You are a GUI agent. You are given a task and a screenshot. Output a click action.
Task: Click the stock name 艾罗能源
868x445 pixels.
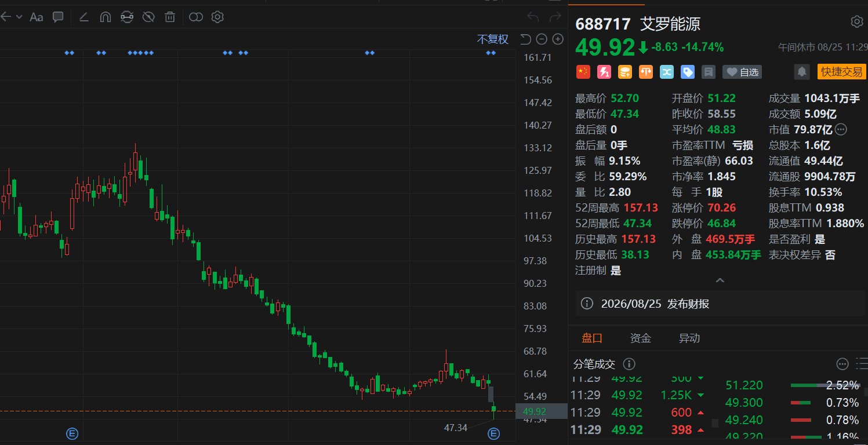[670, 24]
